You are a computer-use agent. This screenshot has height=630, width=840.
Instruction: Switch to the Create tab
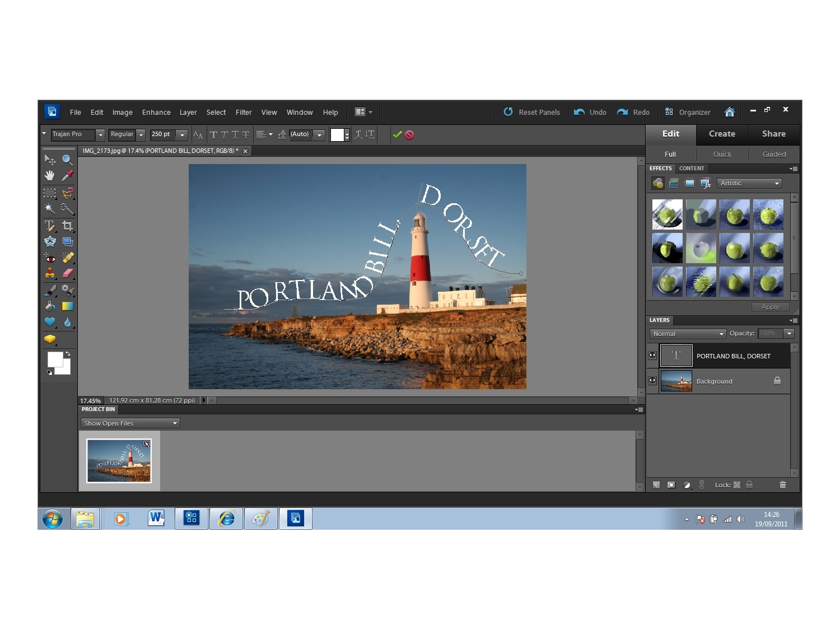click(x=722, y=134)
